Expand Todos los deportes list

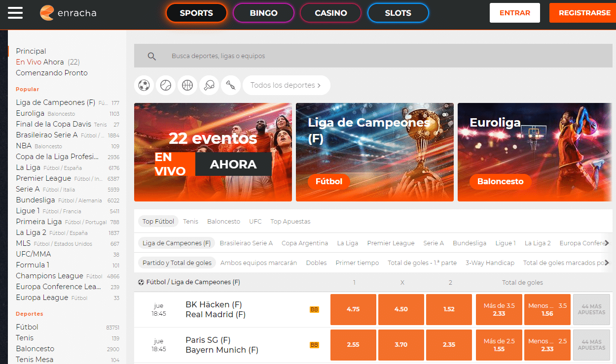pos(286,85)
